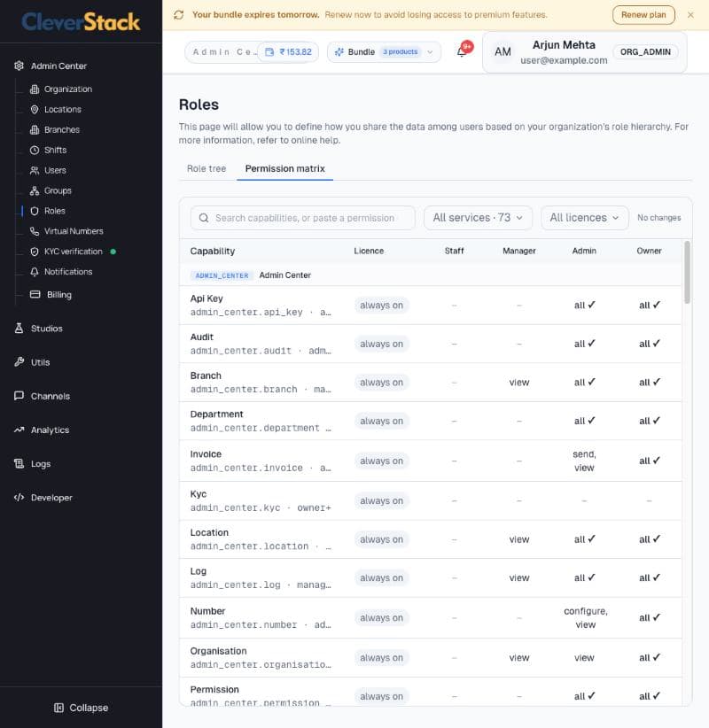
Task: Open Channels in the sidebar
Action: (51, 396)
